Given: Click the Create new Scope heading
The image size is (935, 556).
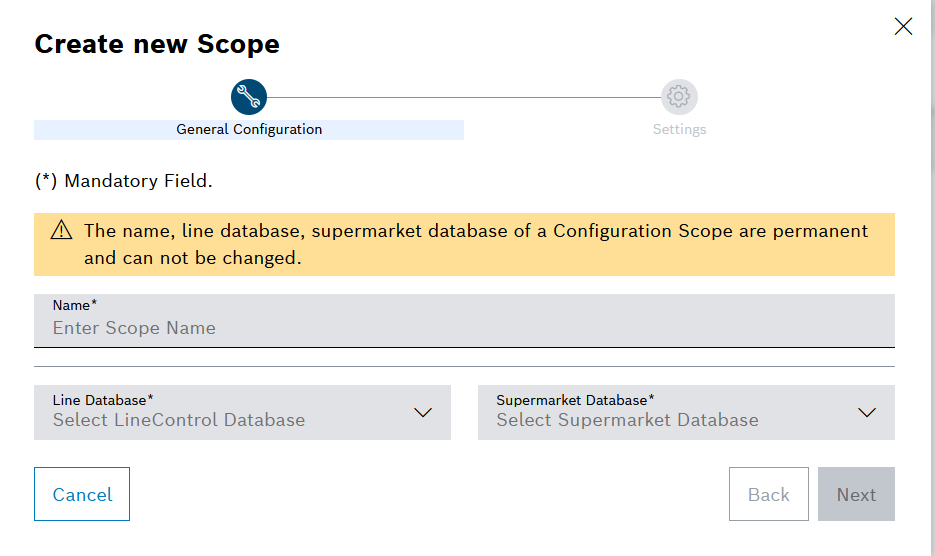Looking at the screenshot, I should (x=157, y=44).
